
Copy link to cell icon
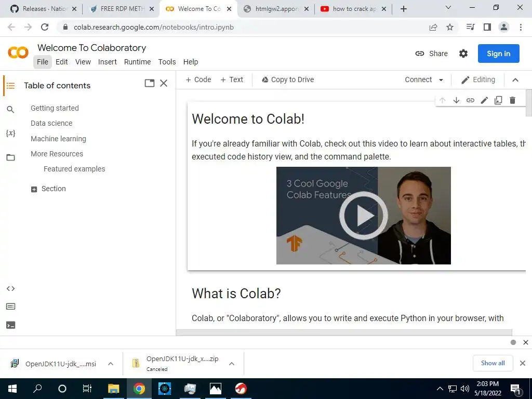470,100
